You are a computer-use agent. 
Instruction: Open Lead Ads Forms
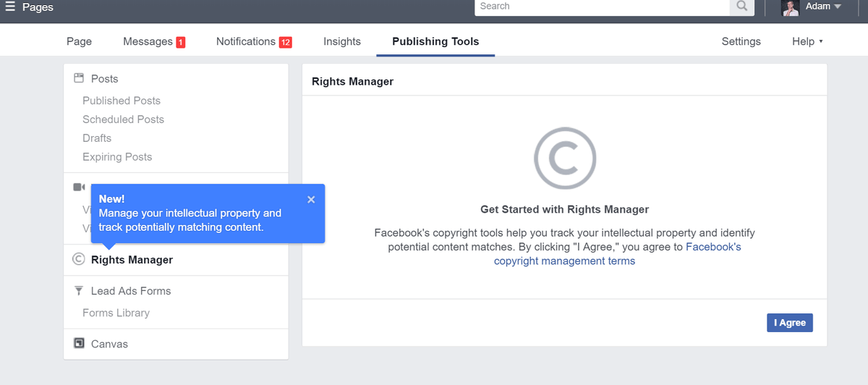click(131, 291)
